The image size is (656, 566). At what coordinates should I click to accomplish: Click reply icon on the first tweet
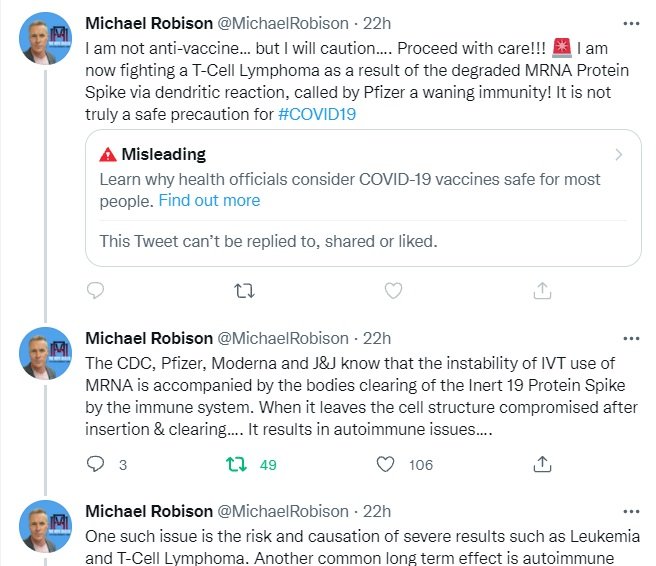(96, 291)
